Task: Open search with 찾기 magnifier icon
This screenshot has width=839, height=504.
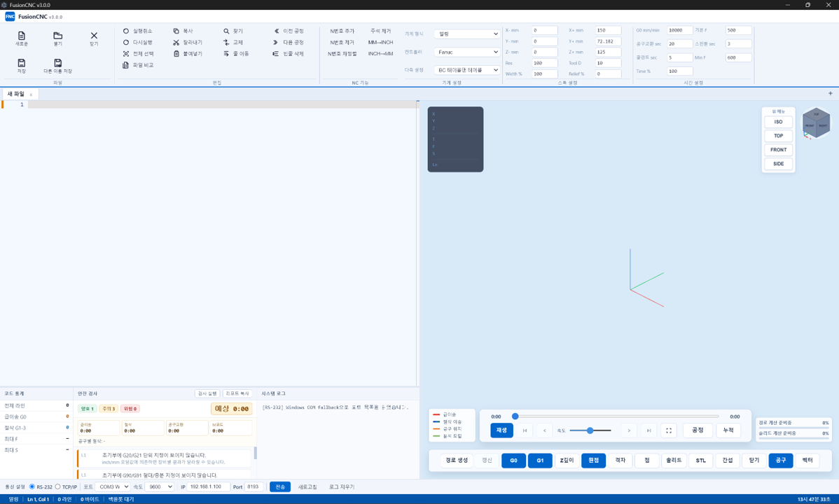Action: pos(226,31)
